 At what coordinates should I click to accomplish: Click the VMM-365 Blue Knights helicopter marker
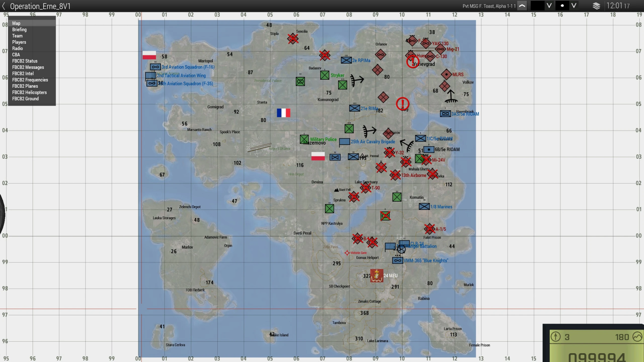398,260
